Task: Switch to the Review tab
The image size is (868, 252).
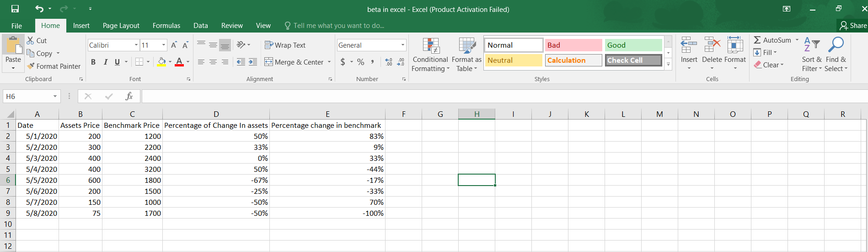Action: [x=232, y=26]
